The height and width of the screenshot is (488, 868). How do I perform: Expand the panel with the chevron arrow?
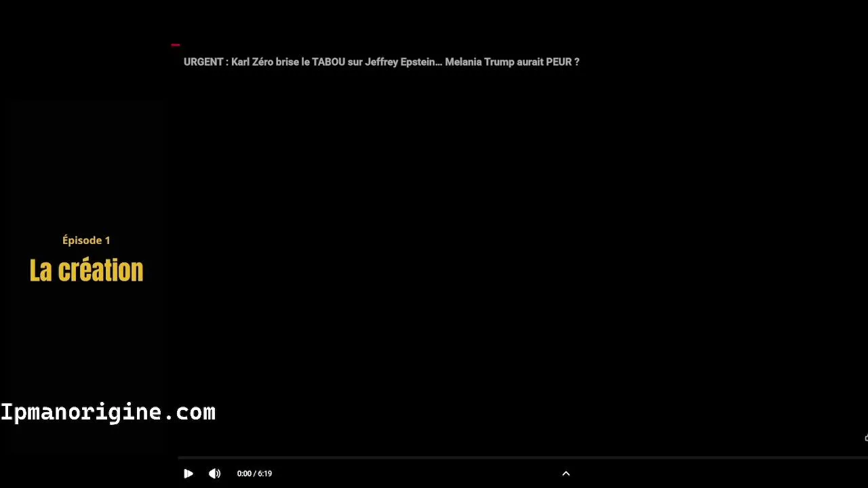coord(566,474)
